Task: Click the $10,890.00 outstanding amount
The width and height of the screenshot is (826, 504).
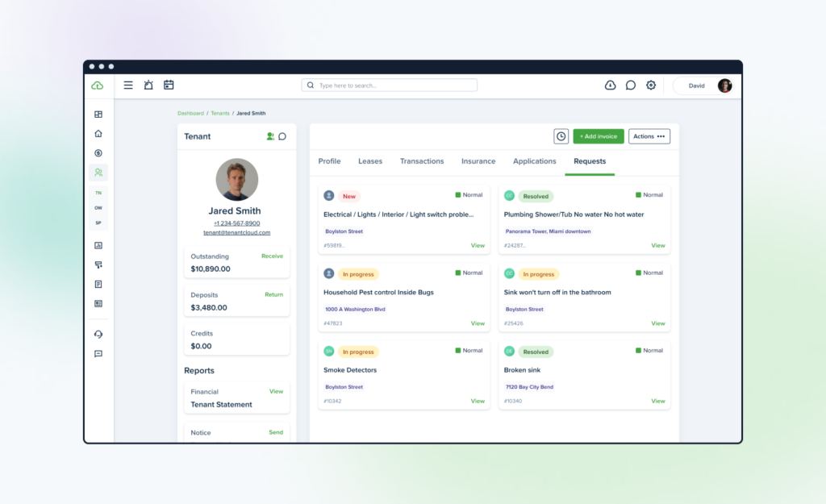Action: click(x=211, y=269)
